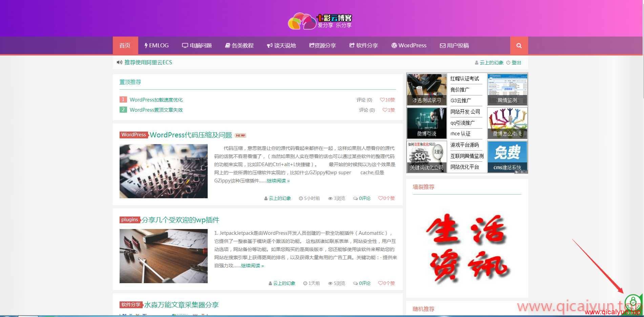Viewport: 644px width, 317px height.
Task: Open pinned post WordPress置顶文章失效
Action: pos(156,110)
